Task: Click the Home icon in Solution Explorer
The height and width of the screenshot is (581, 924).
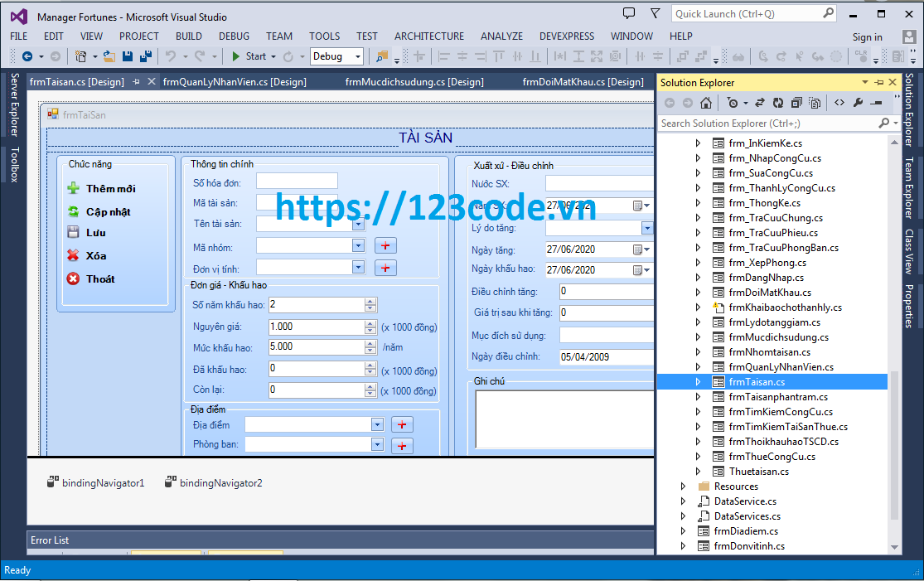Action: (x=706, y=102)
